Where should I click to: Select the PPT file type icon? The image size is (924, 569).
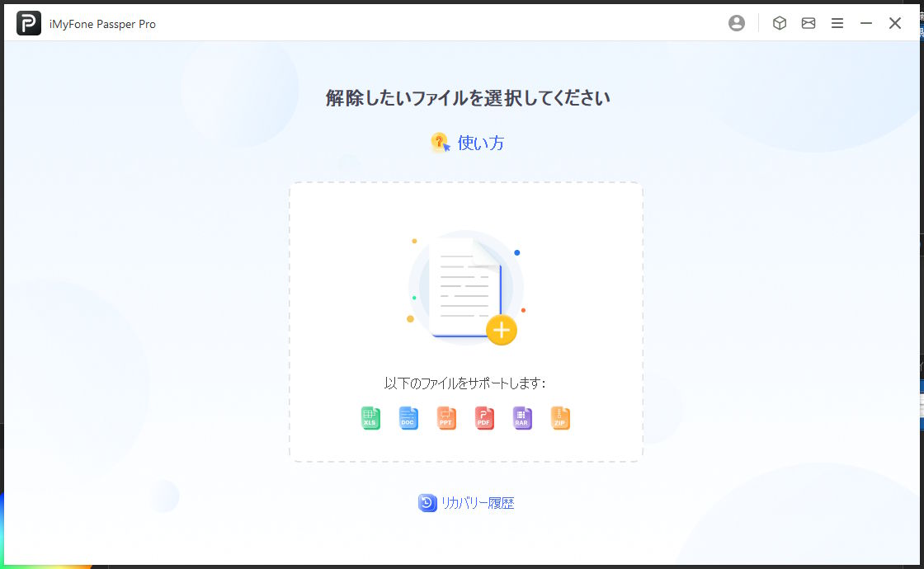pyautogui.click(x=446, y=419)
